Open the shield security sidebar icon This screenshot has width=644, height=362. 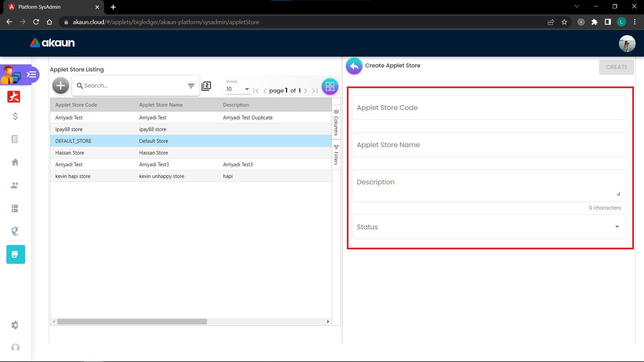(15, 231)
